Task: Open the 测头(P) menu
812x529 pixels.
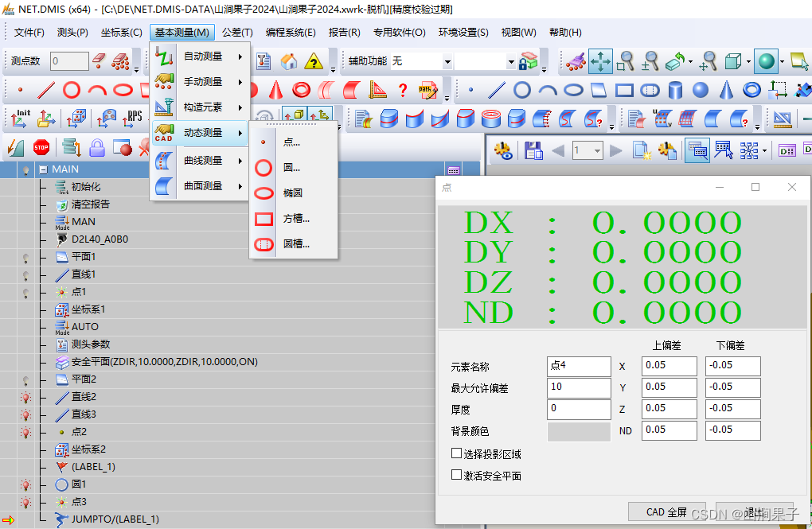Action: click(72, 32)
